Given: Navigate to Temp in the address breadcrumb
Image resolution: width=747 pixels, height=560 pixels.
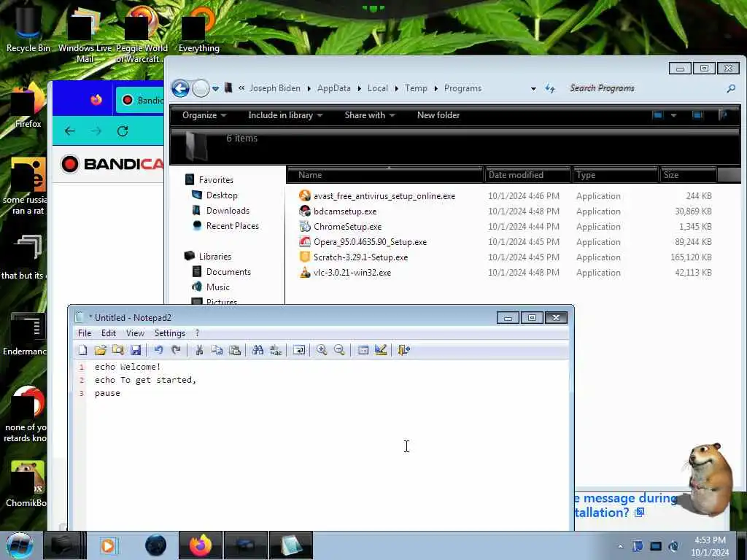Looking at the screenshot, I should coord(416,88).
